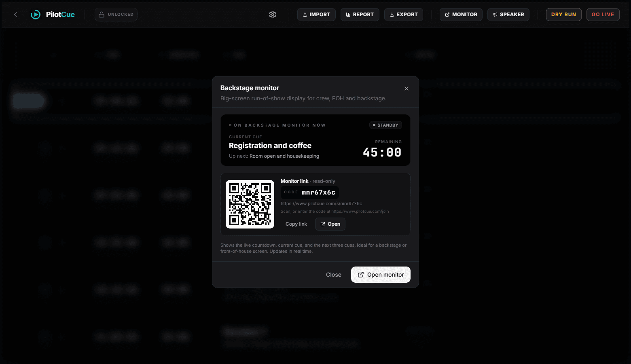Copy the monitor link
This screenshot has width=631, height=364.
(296, 224)
